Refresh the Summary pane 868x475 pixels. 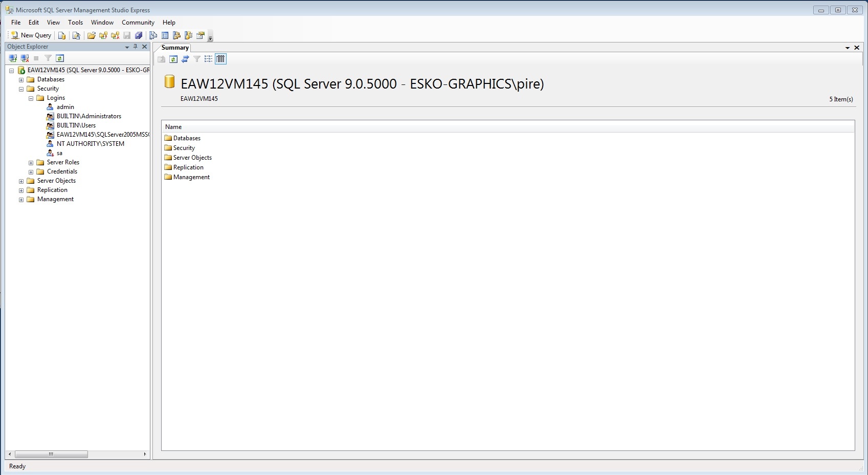coord(173,59)
